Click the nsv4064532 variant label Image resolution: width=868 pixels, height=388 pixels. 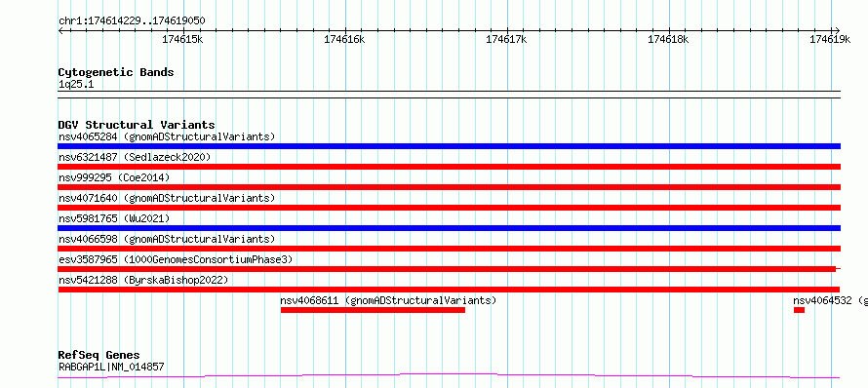click(830, 300)
